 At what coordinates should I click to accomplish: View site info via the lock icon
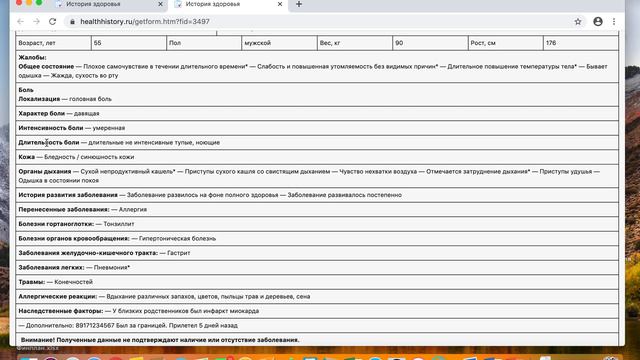(x=72, y=22)
